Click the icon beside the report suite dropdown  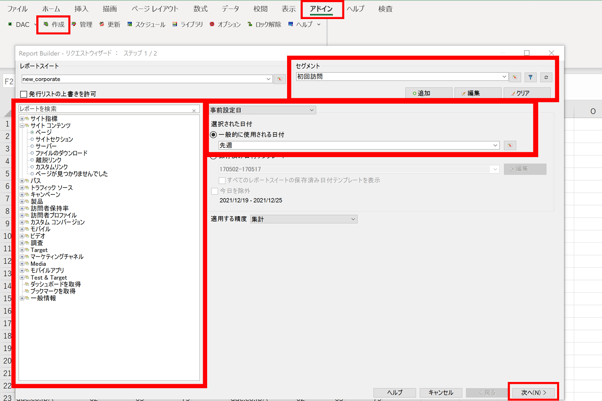click(280, 79)
